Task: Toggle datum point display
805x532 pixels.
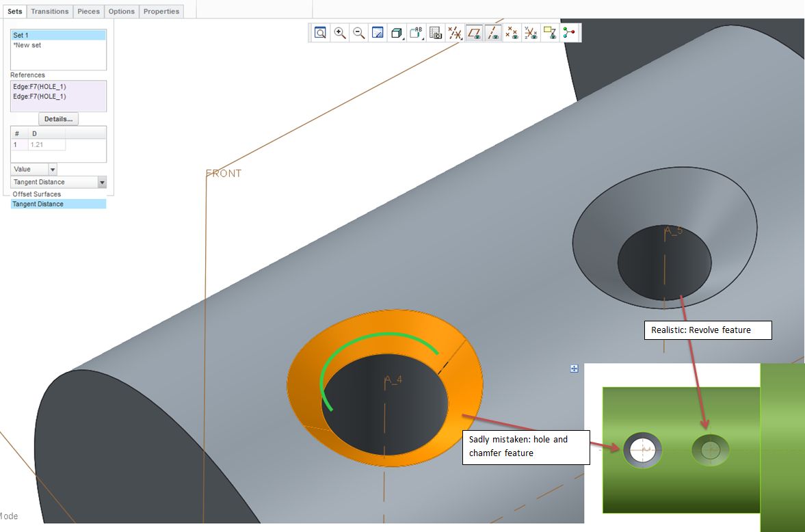Action: (512, 33)
